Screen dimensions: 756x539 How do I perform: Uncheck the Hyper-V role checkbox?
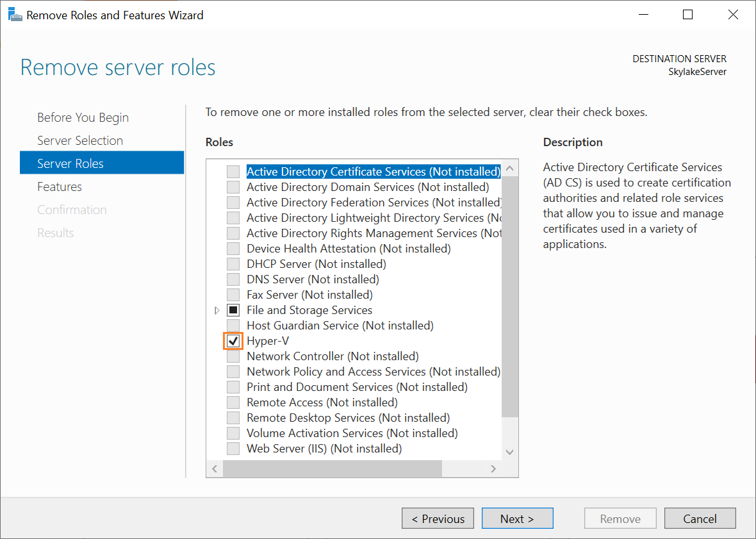pos(233,341)
